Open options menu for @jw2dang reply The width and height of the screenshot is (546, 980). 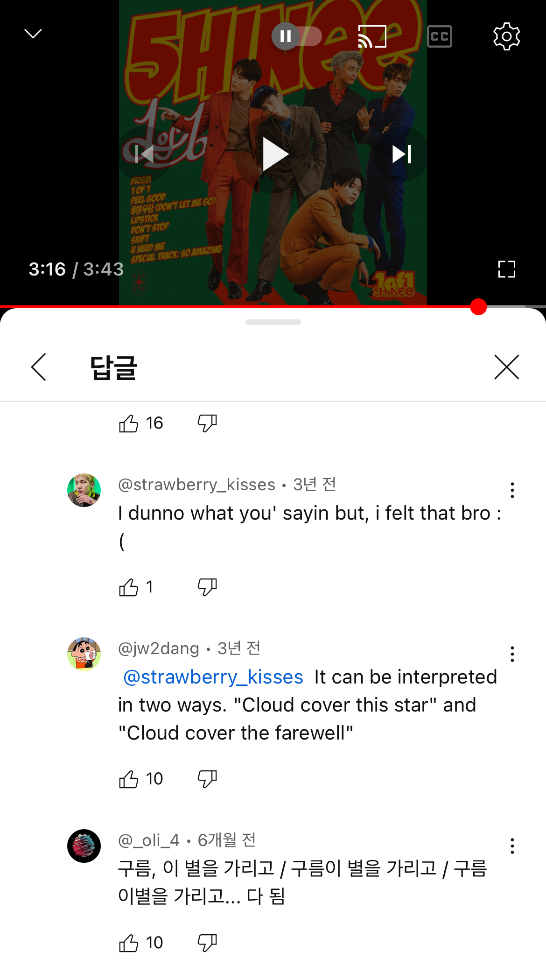[x=512, y=654]
